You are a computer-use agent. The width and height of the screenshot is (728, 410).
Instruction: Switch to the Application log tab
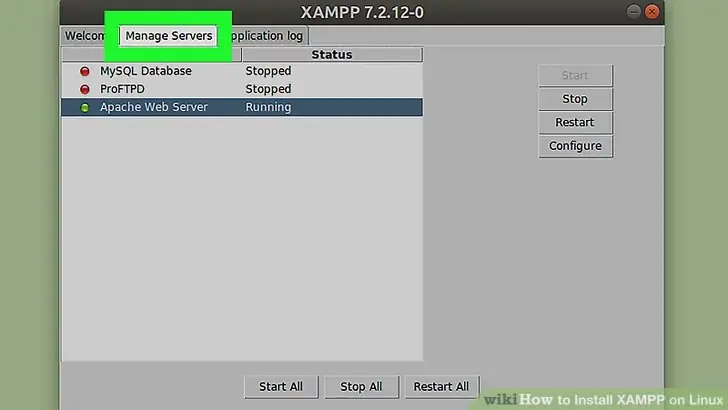[x=267, y=36]
